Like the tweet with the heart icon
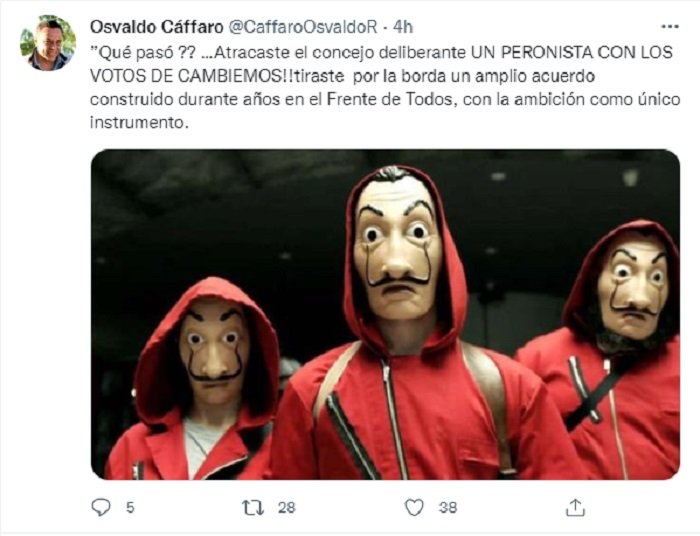700x536 pixels. point(414,507)
